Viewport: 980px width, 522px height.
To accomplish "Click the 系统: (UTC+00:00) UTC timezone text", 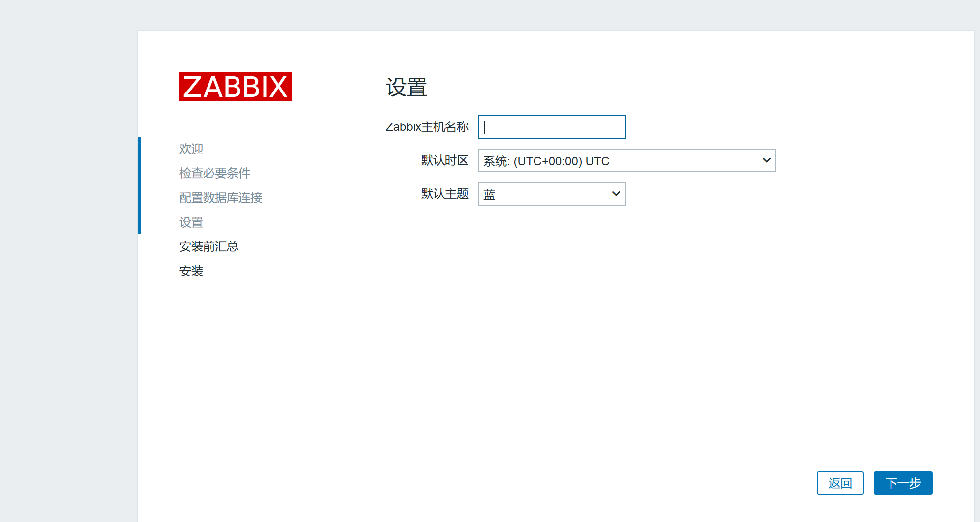I will [x=546, y=161].
